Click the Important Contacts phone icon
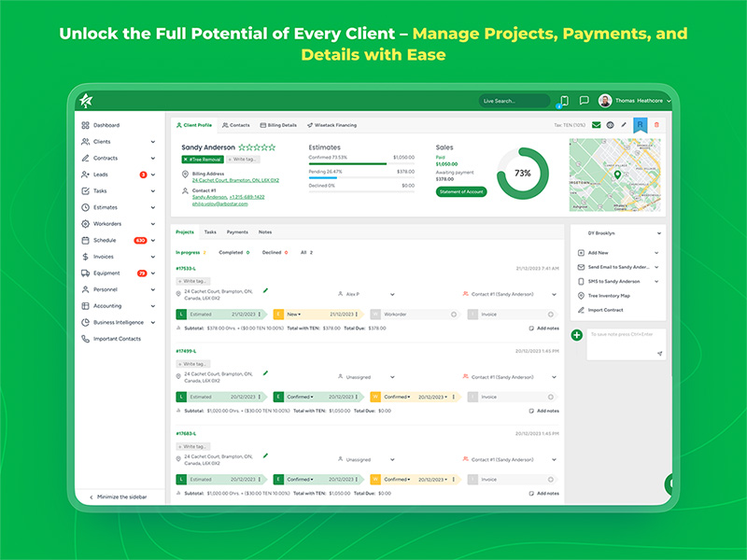Viewport: 747px width, 560px height. point(85,339)
